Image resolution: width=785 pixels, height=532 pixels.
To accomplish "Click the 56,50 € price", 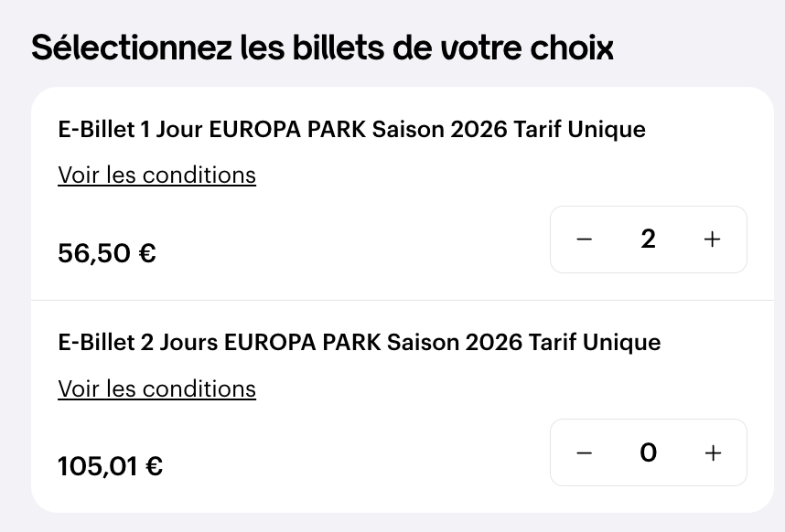I will pyautogui.click(x=107, y=252).
